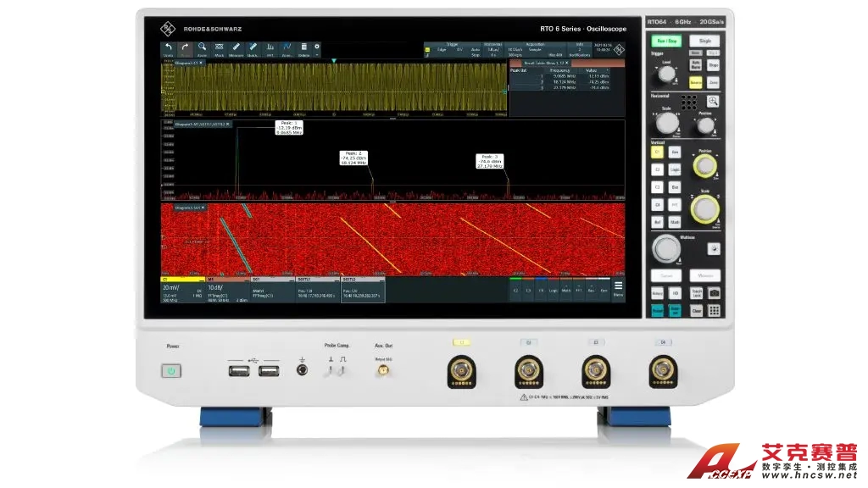Tap Gen in the on-screen signal bar
The width and height of the screenshot is (868, 488).
[x=604, y=290]
